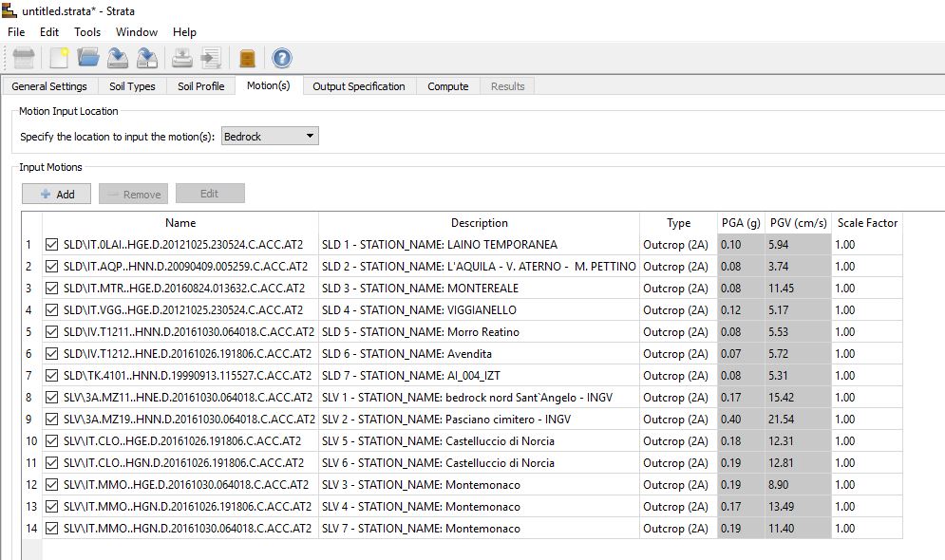This screenshot has width=945, height=560.
Task: Uncheck the LAINO TEMPORANEA motion checkbox
Action: click(51, 245)
